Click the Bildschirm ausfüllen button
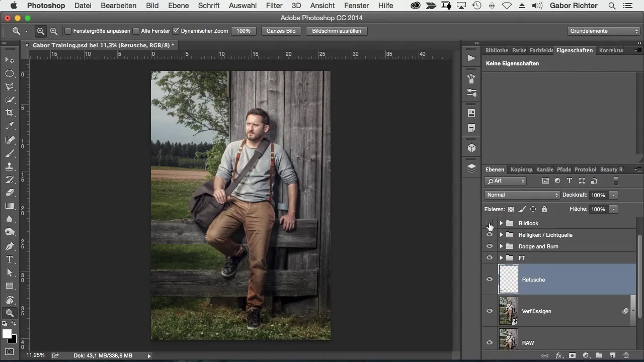Viewport: 644px width, 362px height. (337, 31)
